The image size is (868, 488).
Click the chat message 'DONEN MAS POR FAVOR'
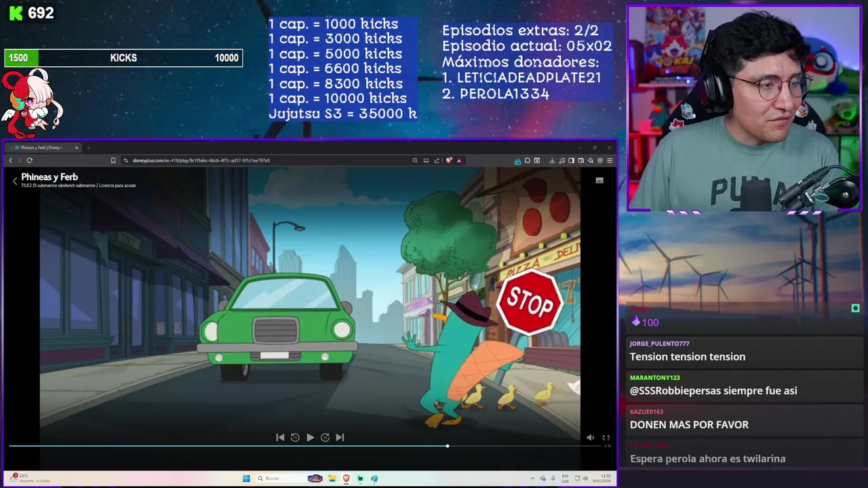pos(689,424)
